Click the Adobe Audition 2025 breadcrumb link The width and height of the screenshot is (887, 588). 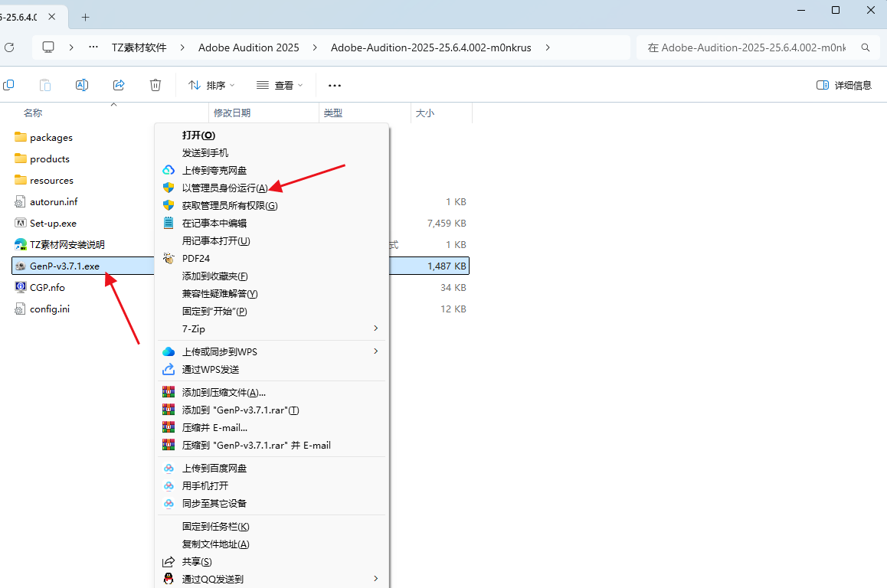[x=248, y=47]
